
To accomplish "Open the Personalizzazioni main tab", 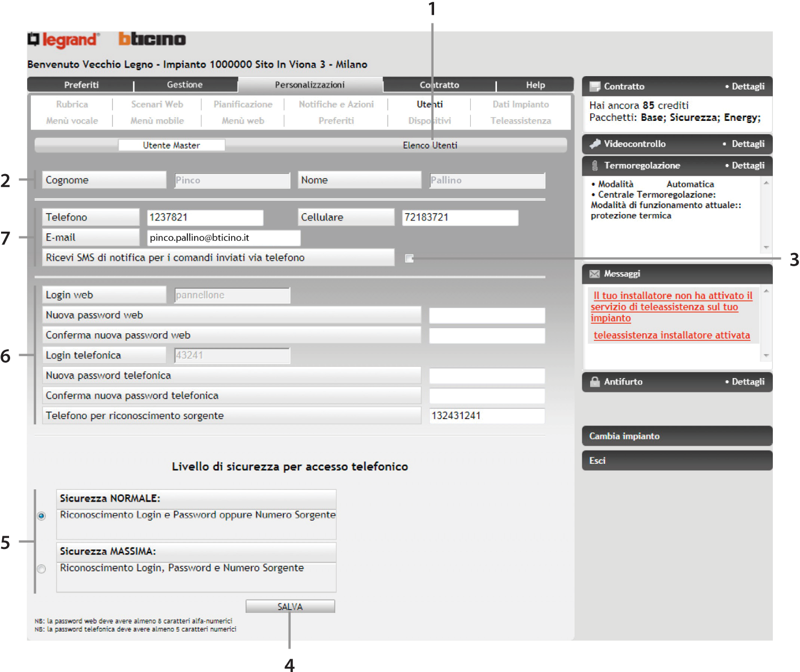I will pyautogui.click(x=310, y=85).
